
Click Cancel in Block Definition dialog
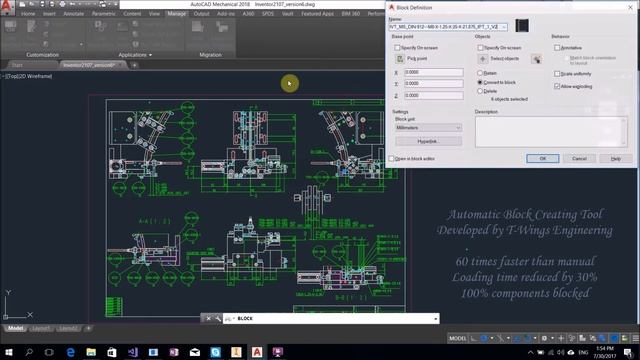(x=579, y=158)
